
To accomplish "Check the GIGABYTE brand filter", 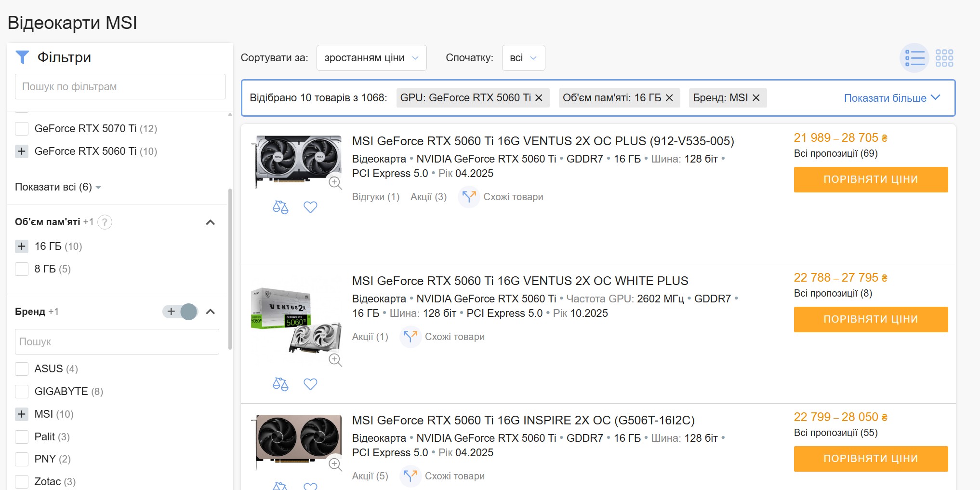I will [22, 392].
